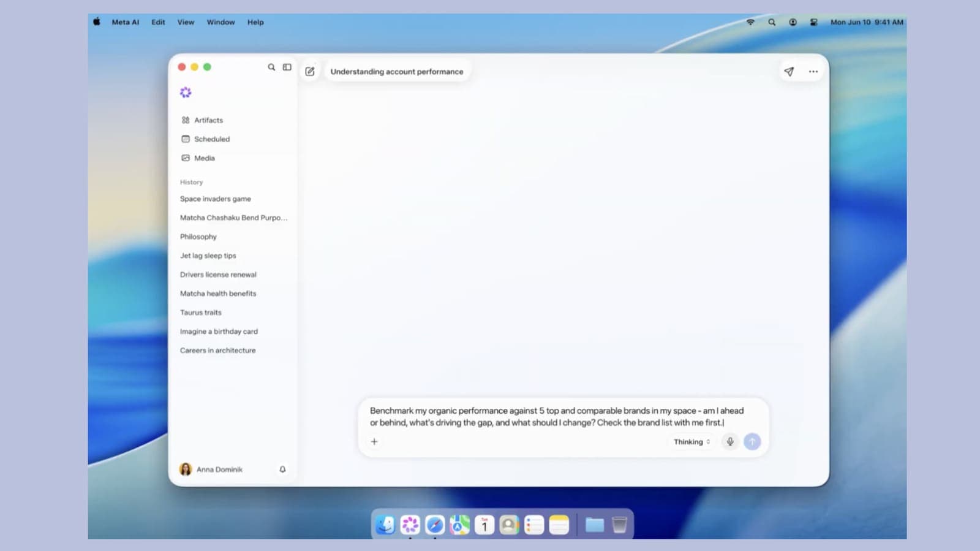Open Control Center from the menu bar
Viewport: 980px width, 551px height.
point(813,22)
